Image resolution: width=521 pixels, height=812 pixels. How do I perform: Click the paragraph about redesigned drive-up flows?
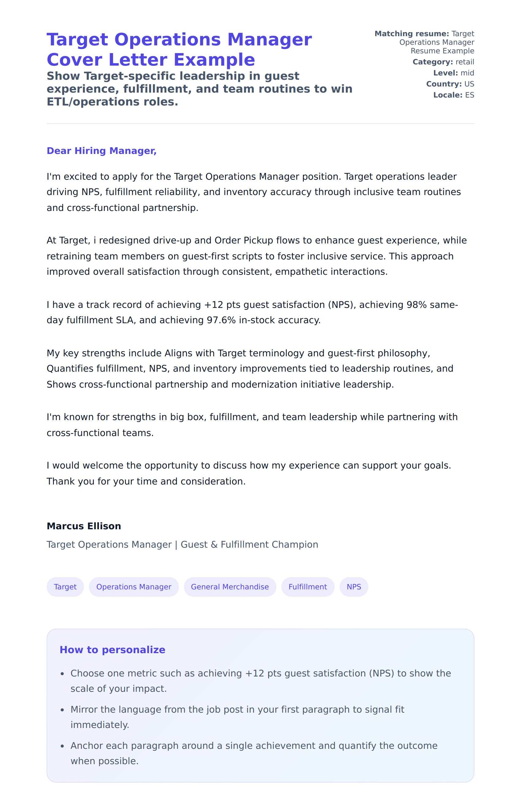257,256
